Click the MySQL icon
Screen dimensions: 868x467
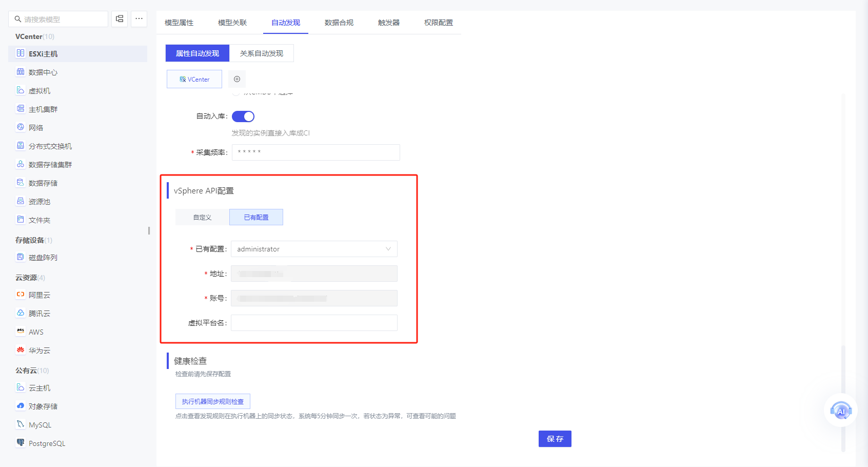[21, 424]
